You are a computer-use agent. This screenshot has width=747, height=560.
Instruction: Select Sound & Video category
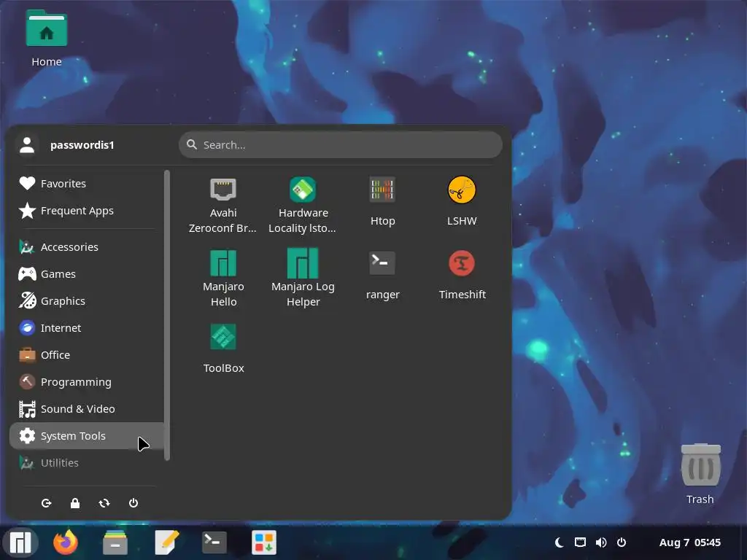pos(87,409)
